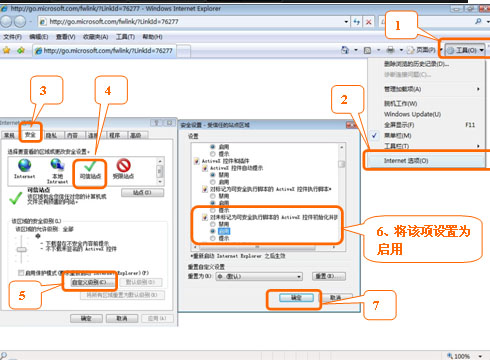Select 禁用 under 对未标记为可安全执行脚本的 ActiveX
This screenshot has width=490, height=360.
[x=213, y=224]
